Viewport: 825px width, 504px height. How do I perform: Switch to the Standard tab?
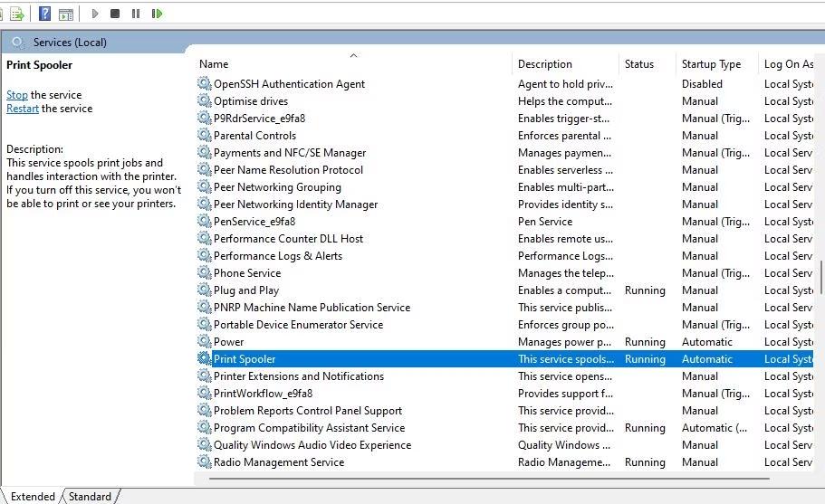[90, 496]
